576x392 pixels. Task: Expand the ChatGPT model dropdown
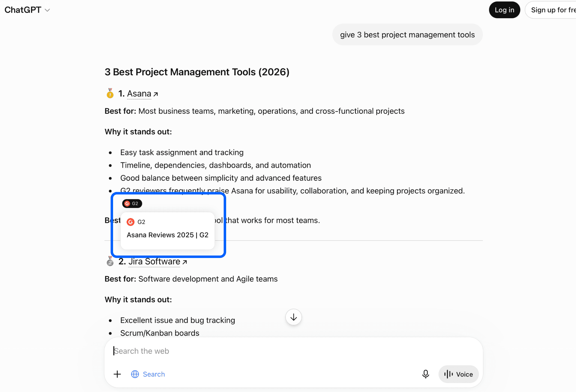click(27, 10)
